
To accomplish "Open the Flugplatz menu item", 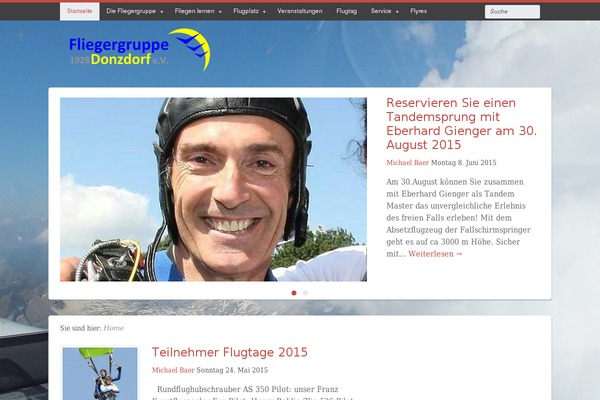I will (246, 11).
